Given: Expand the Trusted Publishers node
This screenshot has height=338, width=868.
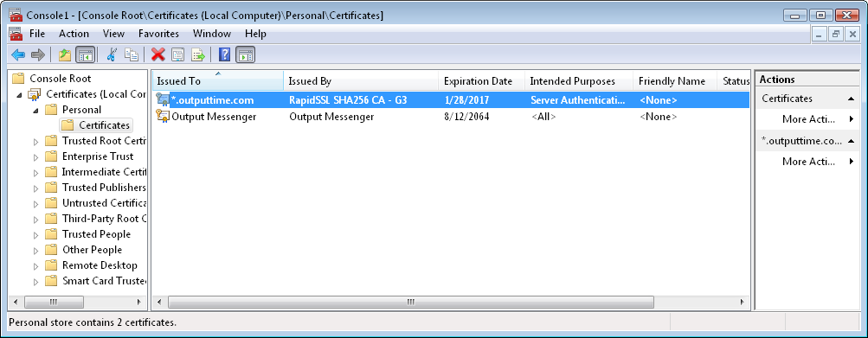Looking at the screenshot, I should point(36,188).
